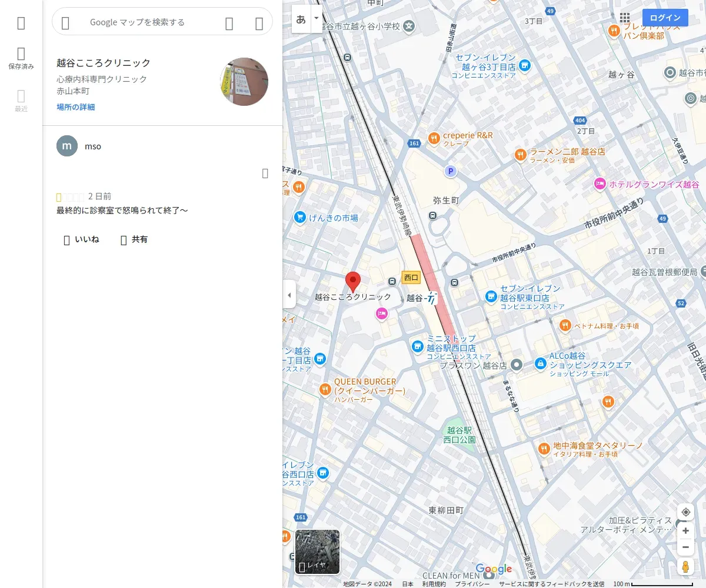This screenshot has height=588, width=706.
Task: Open the プライバシー privacy link
Action: (472, 584)
